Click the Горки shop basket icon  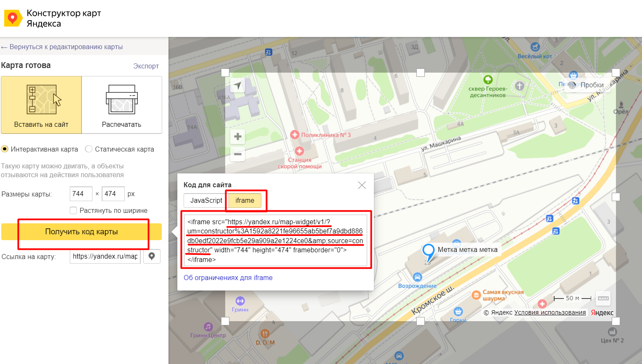[x=458, y=311]
